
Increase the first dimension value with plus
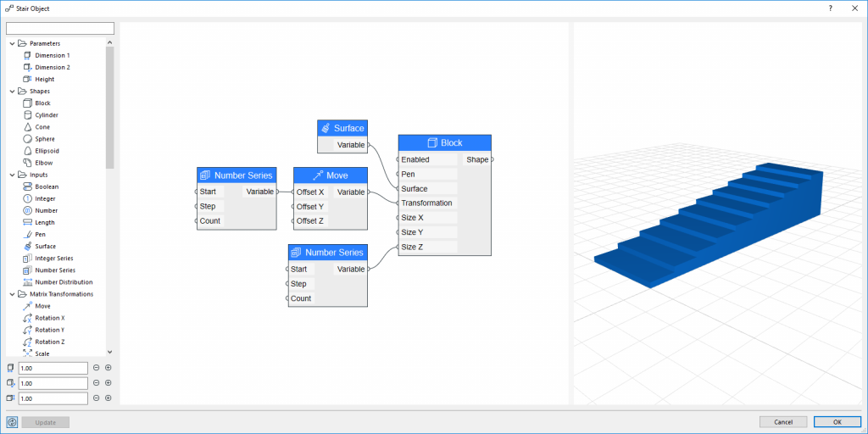click(x=108, y=368)
